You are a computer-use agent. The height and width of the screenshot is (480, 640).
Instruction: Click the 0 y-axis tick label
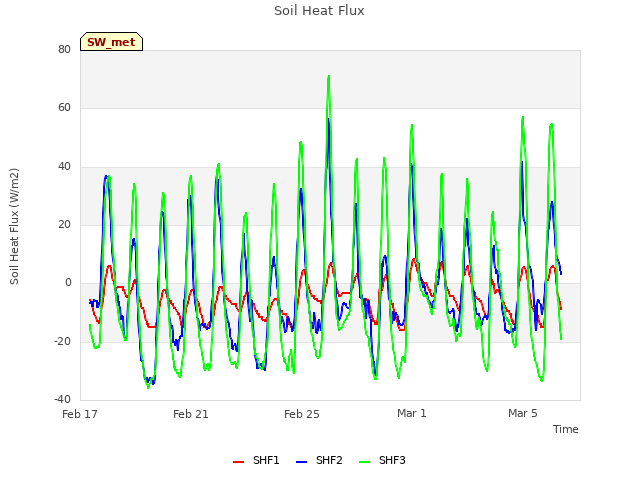point(68,282)
